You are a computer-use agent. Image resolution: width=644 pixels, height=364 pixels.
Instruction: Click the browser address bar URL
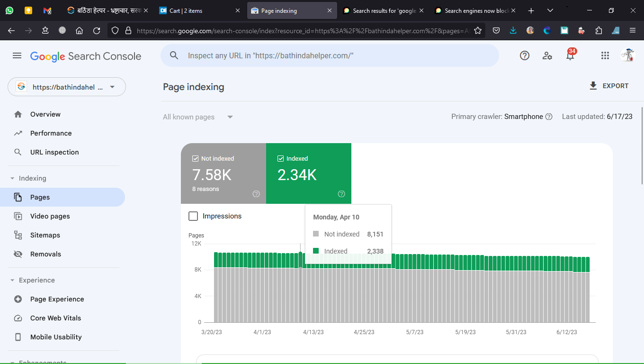click(x=303, y=30)
